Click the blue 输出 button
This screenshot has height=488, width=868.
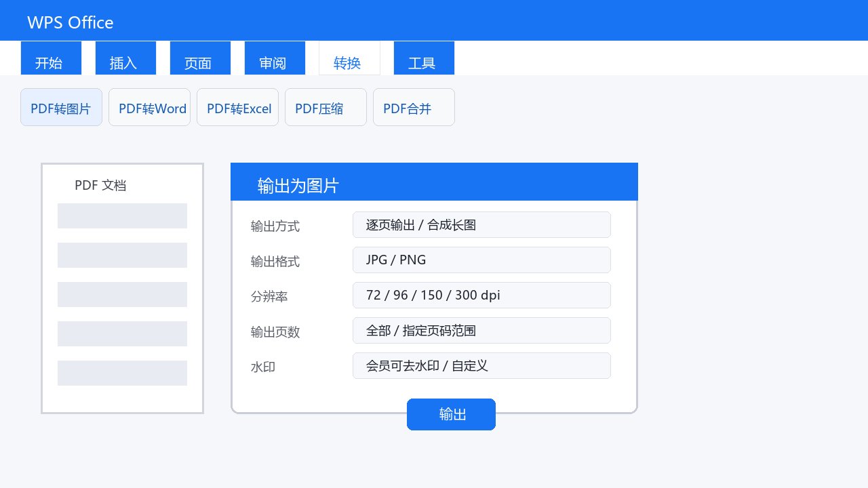[451, 414]
